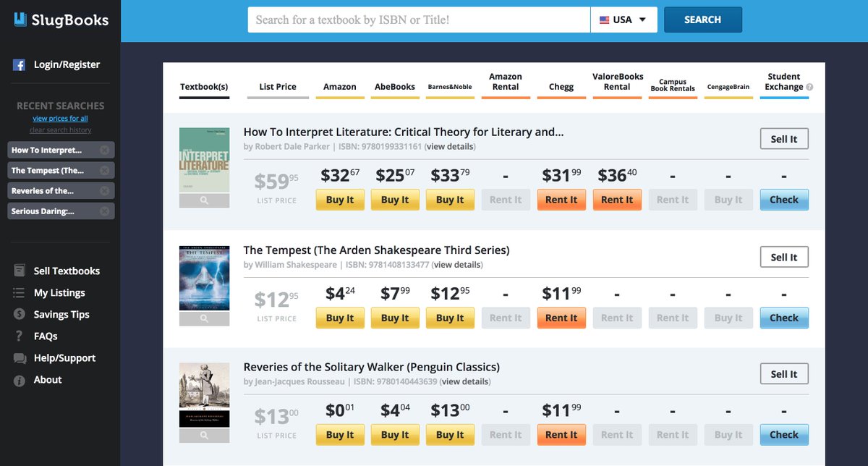This screenshot has width=868, height=466.
Task: Select the Amazon Rental column header
Action: (506, 82)
